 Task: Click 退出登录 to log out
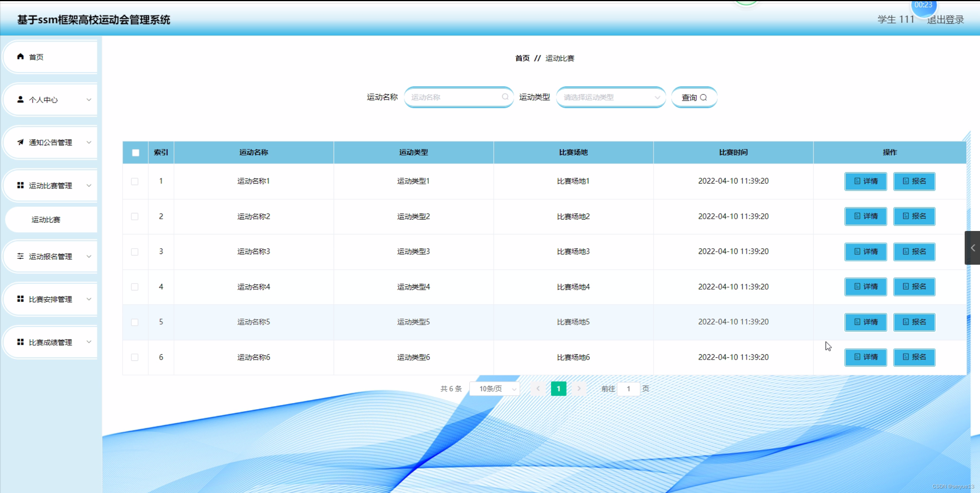pos(945,20)
